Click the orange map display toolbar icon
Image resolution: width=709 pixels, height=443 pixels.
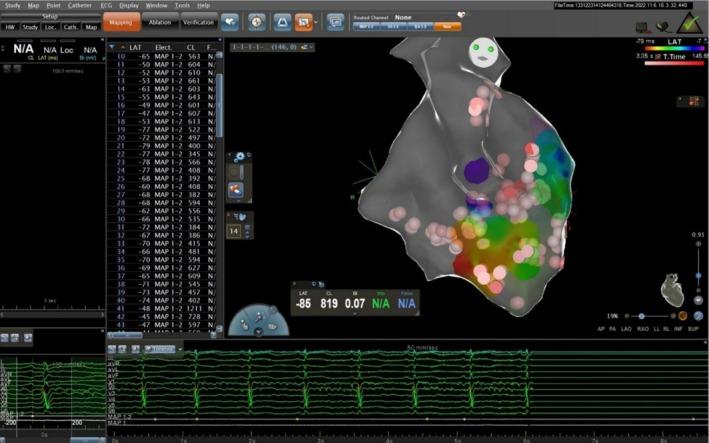point(304,20)
